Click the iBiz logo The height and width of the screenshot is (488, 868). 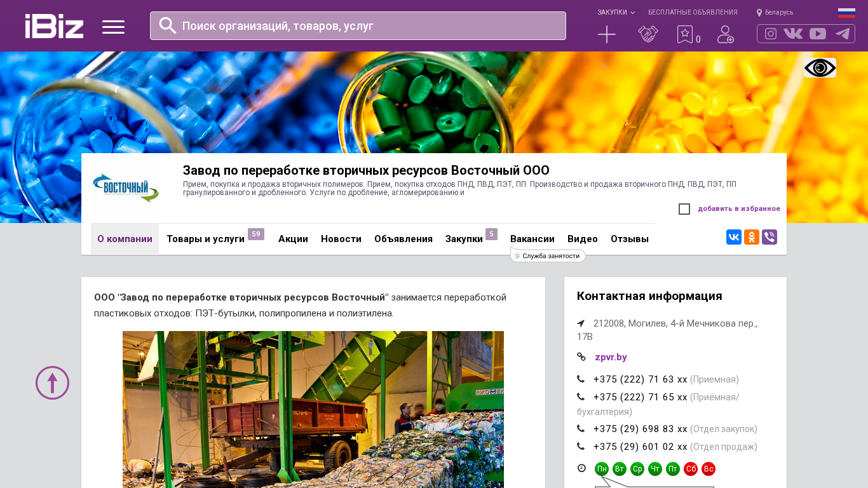tap(54, 26)
